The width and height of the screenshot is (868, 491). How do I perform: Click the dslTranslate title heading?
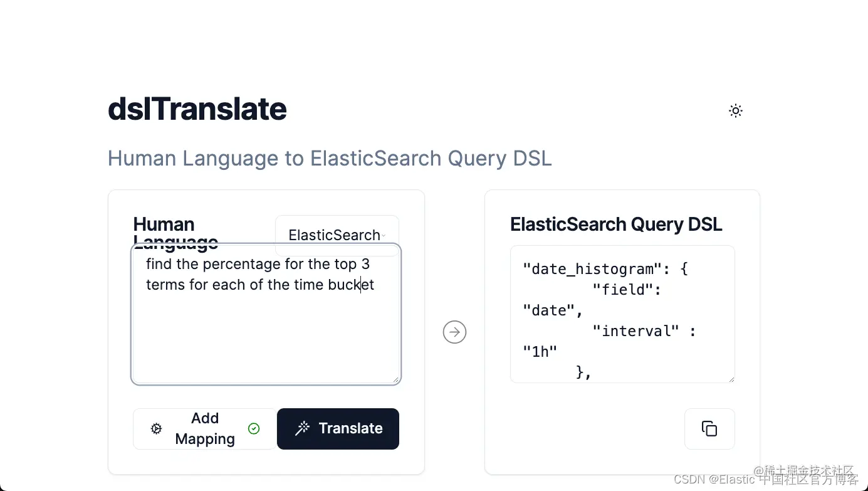tap(197, 109)
